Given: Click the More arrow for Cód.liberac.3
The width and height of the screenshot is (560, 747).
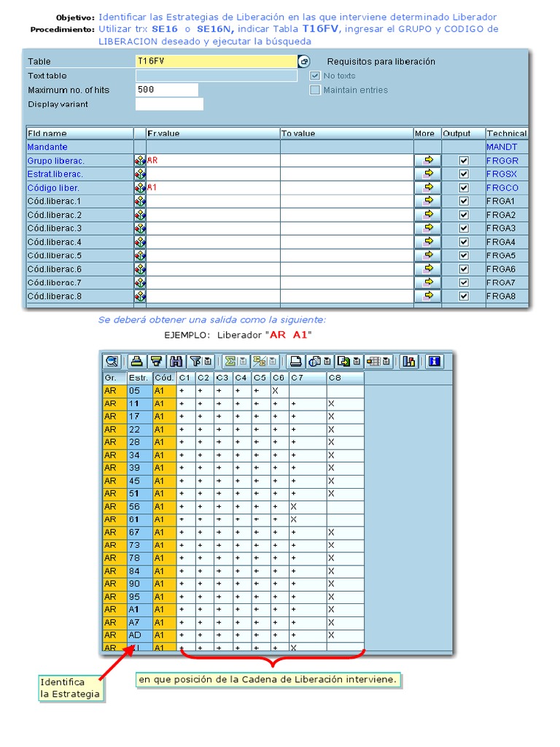Looking at the screenshot, I should 428,228.
